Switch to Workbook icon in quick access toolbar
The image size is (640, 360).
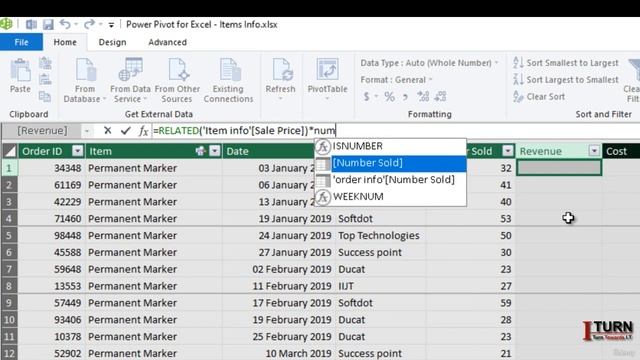[31, 24]
